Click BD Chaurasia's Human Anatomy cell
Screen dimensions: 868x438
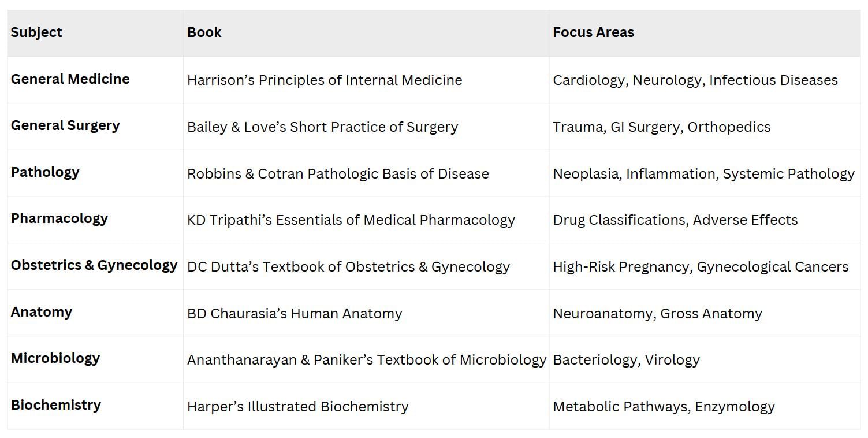pyautogui.click(x=295, y=314)
